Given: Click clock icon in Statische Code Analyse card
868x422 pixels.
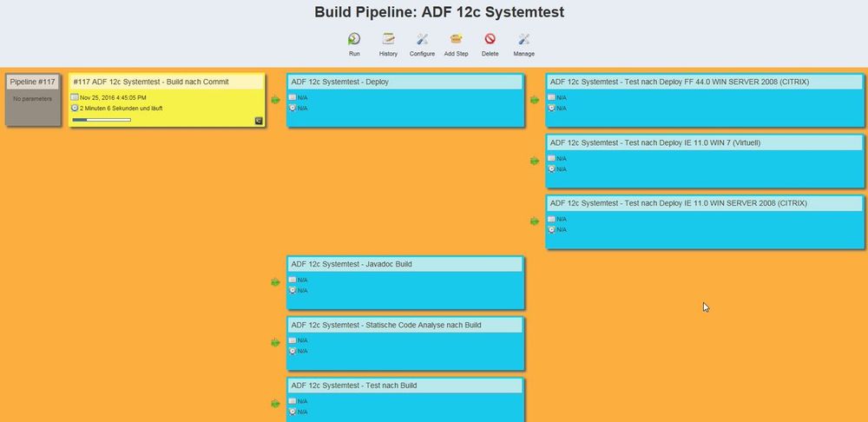Looking at the screenshot, I should click(x=293, y=351).
